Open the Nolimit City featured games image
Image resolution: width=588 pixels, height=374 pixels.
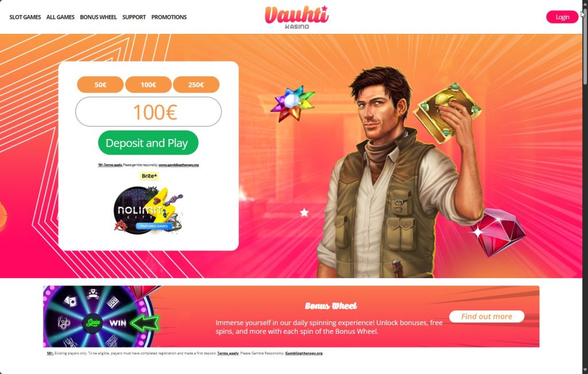click(148, 210)
